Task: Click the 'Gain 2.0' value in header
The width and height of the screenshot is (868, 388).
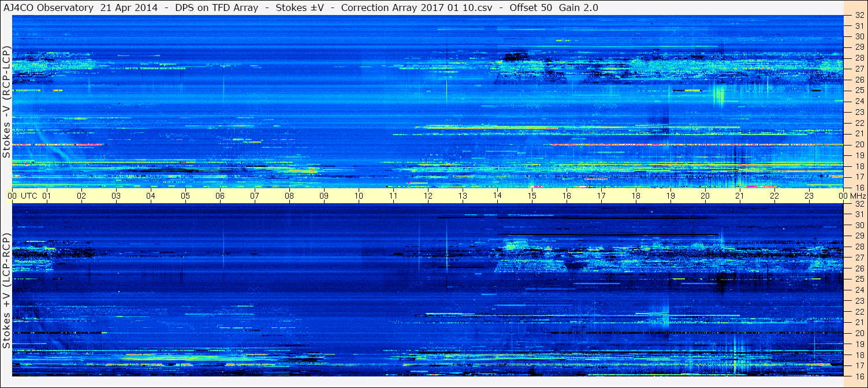Action: tap(579, 8)
